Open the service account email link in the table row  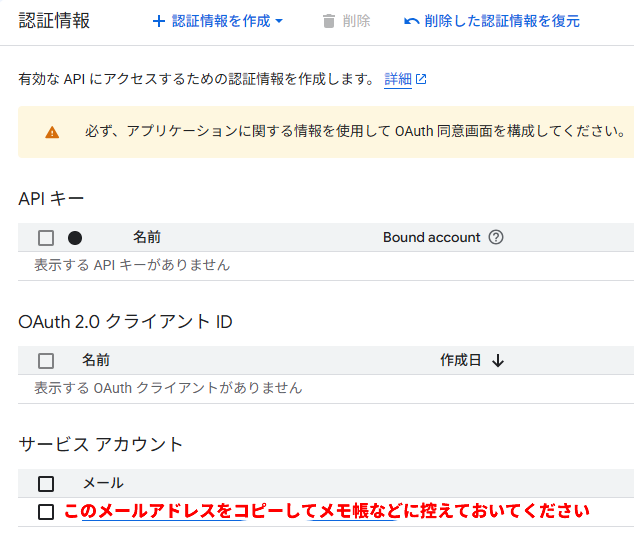(327, 511)
